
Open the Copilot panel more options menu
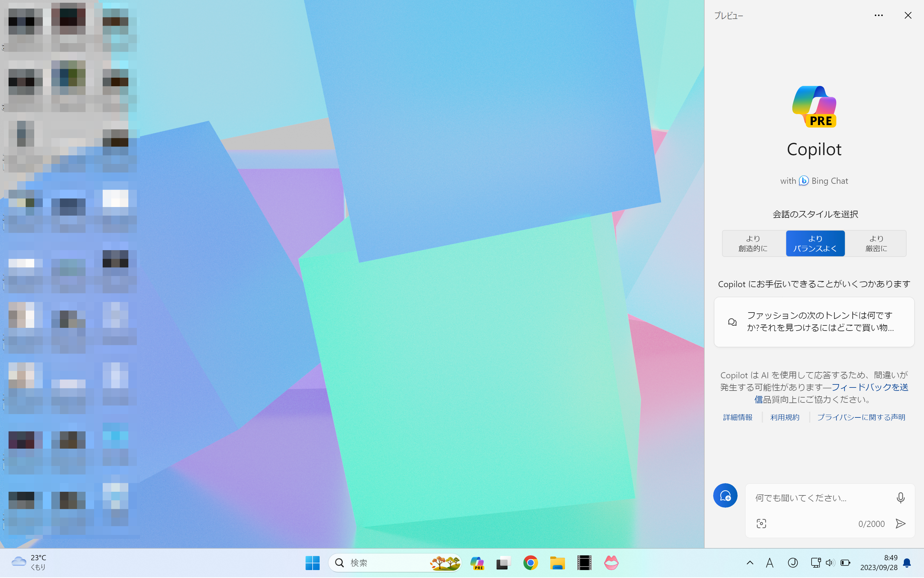(878, 15)
